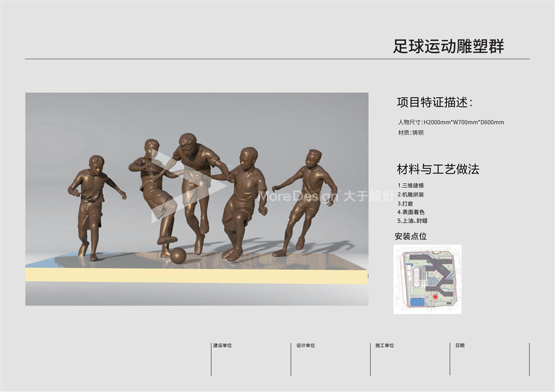
Task: Click step 1.三维建模
Action: click(411, 185)
